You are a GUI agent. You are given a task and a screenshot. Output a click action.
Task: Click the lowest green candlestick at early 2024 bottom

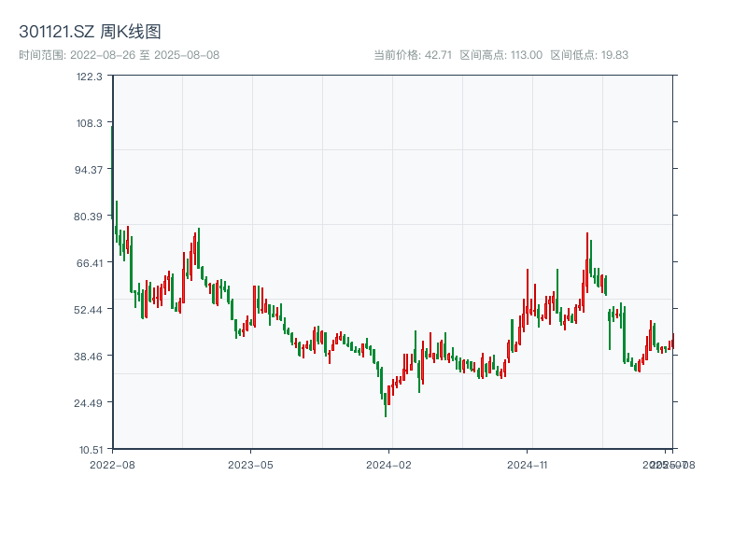386,405
